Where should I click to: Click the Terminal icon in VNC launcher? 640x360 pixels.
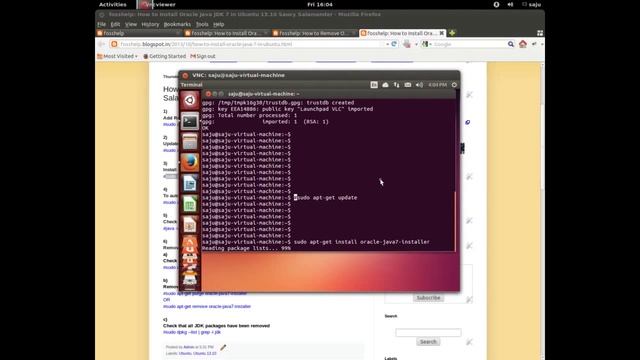tap(189, 121)
